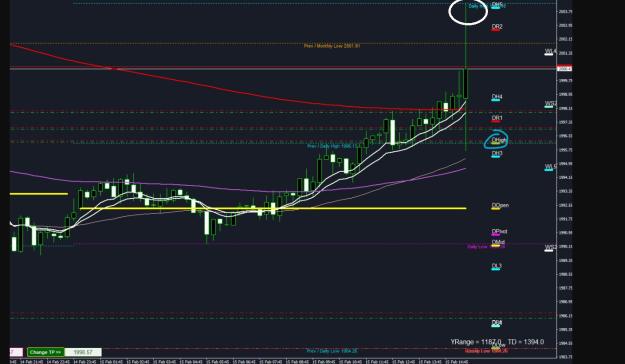Click the DH3 level label
625x364 pixels.
click(497, 154)
